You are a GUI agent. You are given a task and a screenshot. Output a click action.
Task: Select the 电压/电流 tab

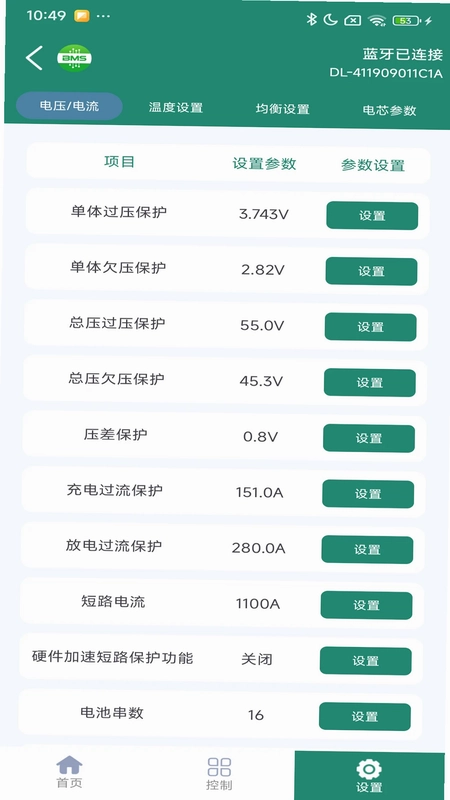coord(69,106)
